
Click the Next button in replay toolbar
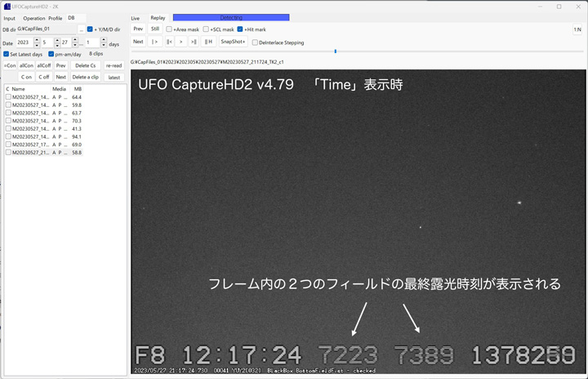tap(138, 42)
